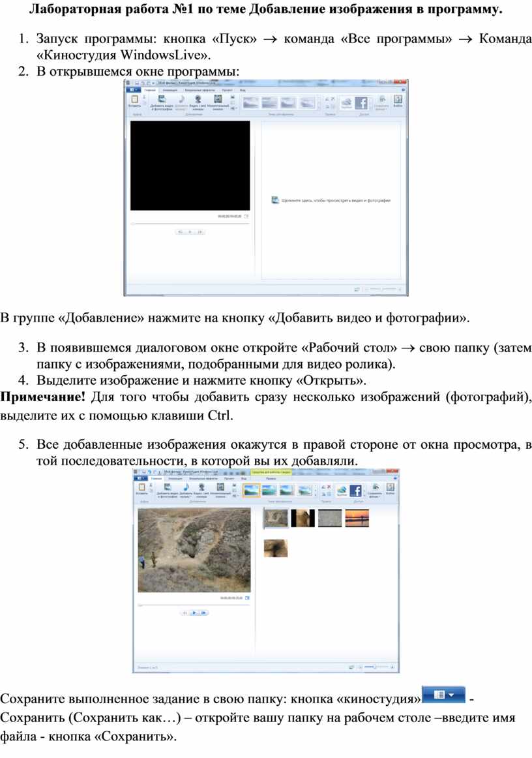Viewport: 532px width, 758px height.
Task: Click the blue menu button pictured in the save instructions
Action: point(443,694)
